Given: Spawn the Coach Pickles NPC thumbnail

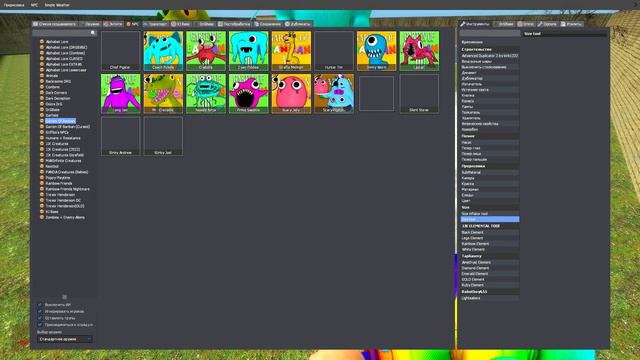Looking at the screenshot, I should coord(163,51).
